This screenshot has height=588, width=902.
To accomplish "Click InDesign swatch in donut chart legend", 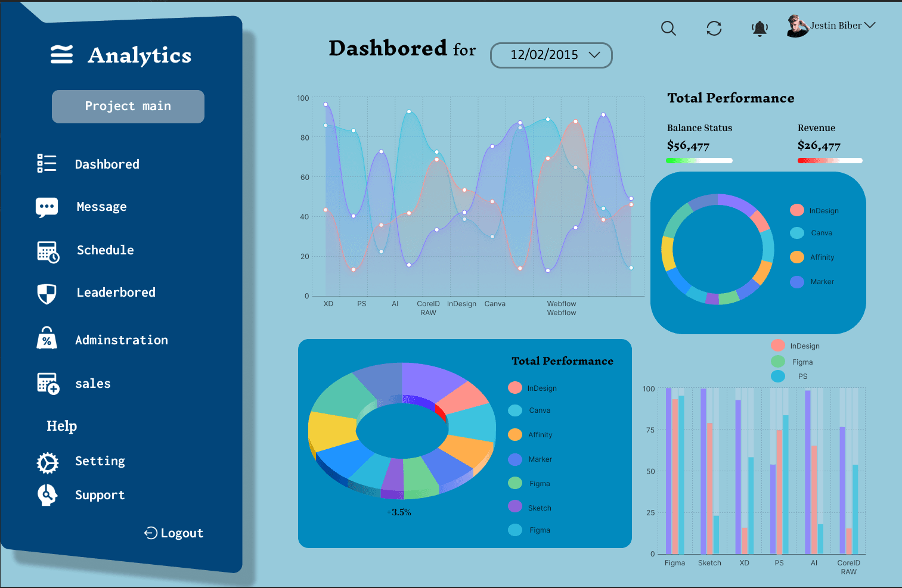I will pyautogui.click(x=797, y=210).
